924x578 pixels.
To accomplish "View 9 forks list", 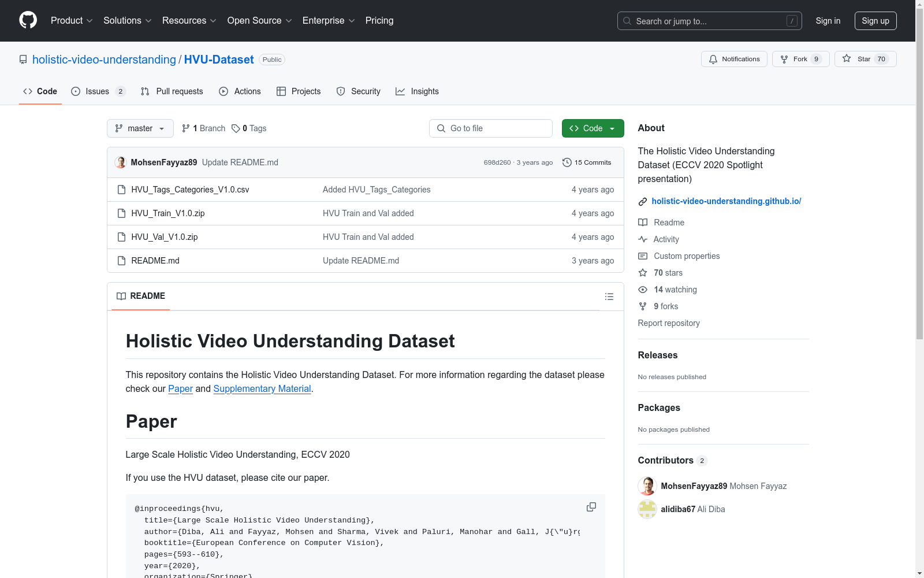I will coord(658,306).
